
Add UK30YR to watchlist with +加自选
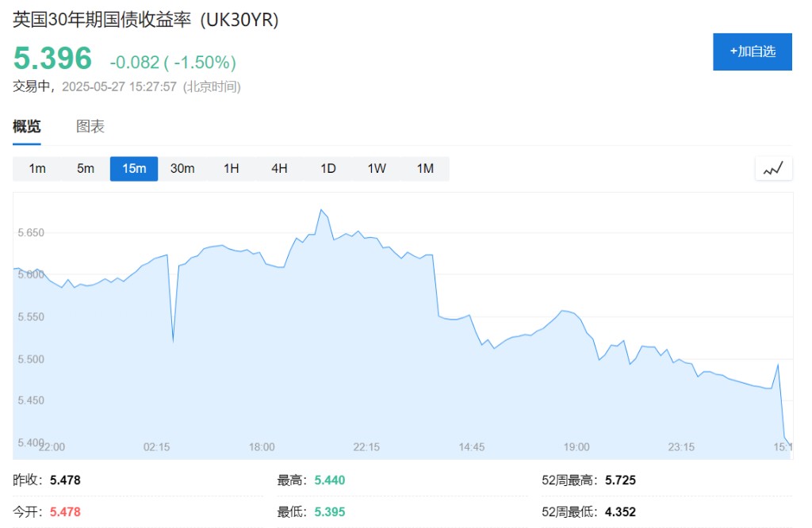coord(752,52)
